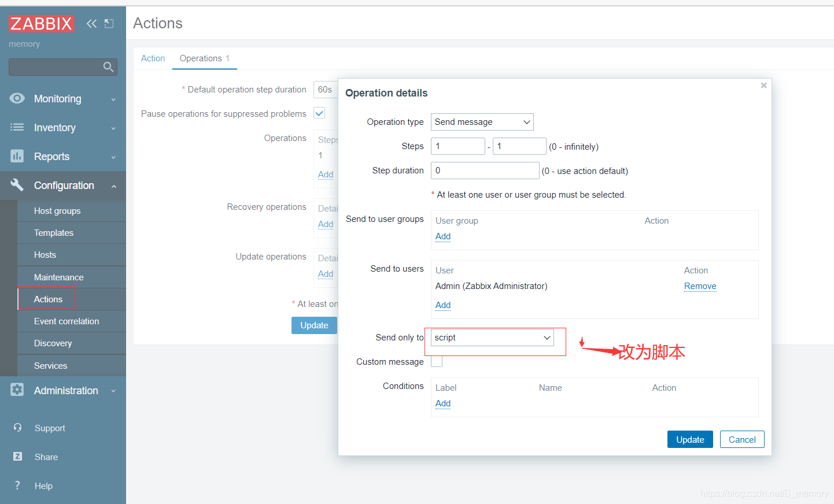
Task: Open the Operation type dropdown
Action: coord(482,122)
